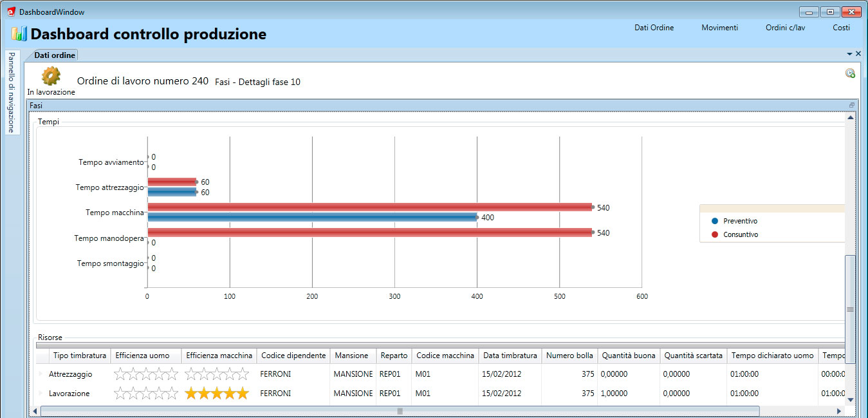Click the Dashboard bar-chart logo icon
The width and height of the screenshot is (868, 418).
[x=19, y=34]
